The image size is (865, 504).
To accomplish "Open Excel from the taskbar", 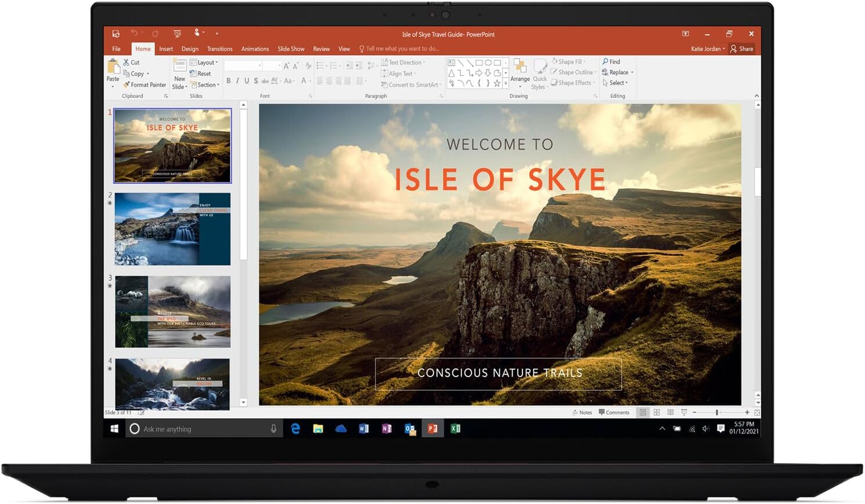I will click(456, 429).
